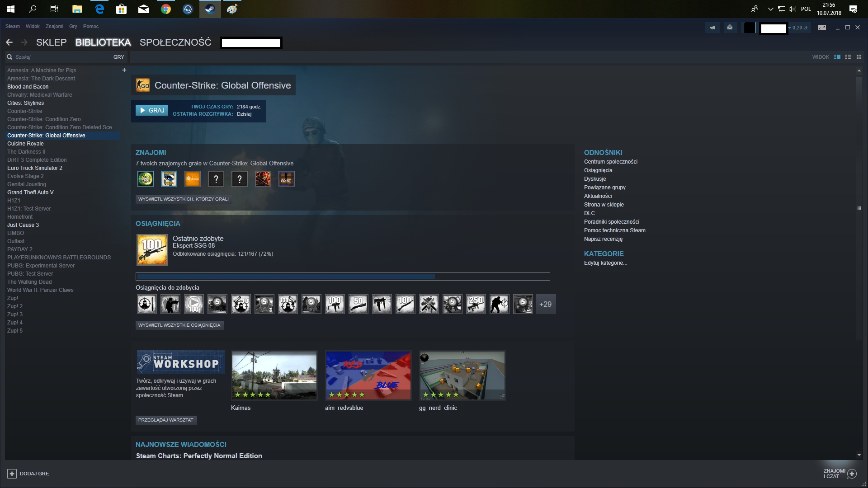The height and width of the screenshot is (488, 868).
Task: Click the CS:GO game logo icon
Action: point(143,85)
